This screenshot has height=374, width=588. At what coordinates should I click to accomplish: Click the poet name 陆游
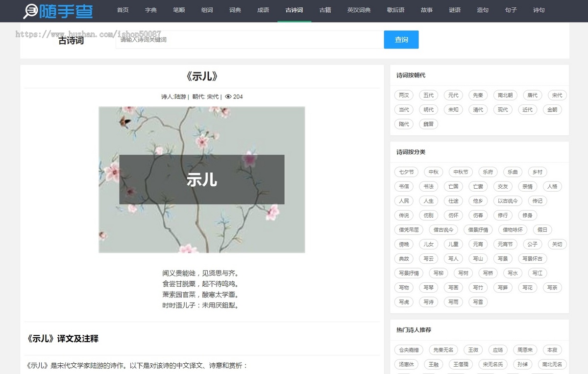pos(180,97)
